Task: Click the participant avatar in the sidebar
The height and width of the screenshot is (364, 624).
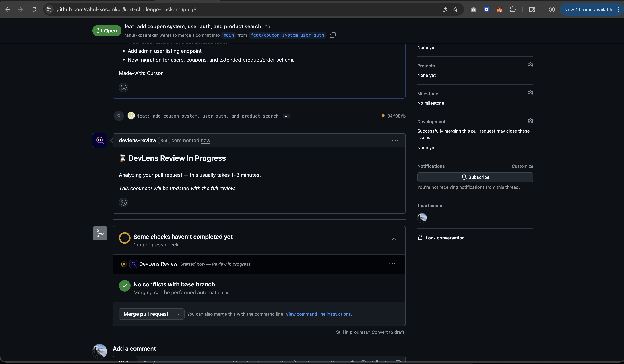Action: [422, 218]
